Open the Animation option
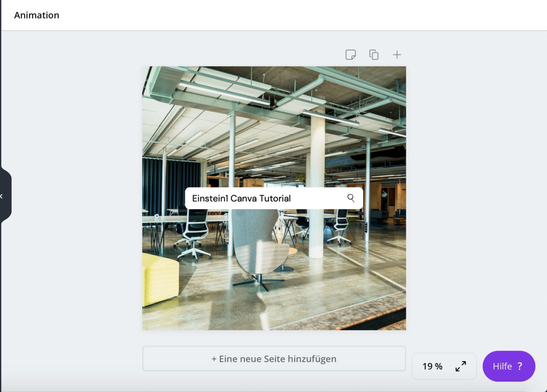Image resolution: width=547 pixels, height=392 pixels. coord(37,15)
